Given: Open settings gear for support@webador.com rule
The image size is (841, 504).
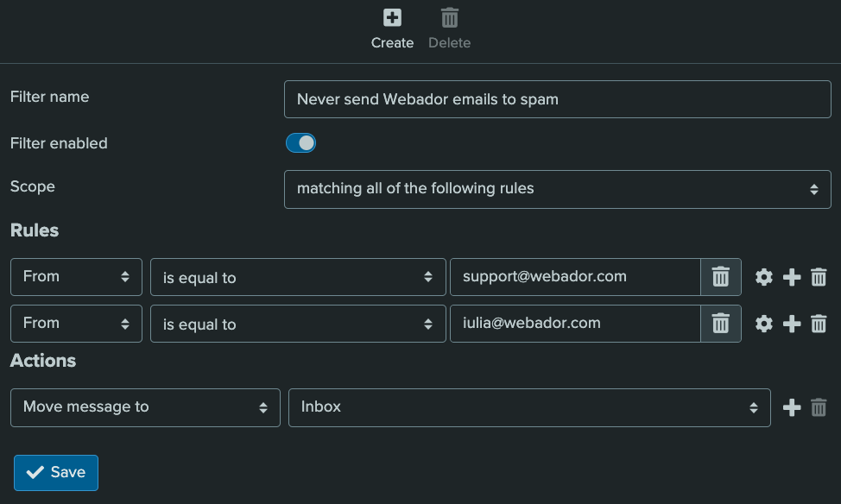Looking at the screenshot, I should click(x=764, y=277).
